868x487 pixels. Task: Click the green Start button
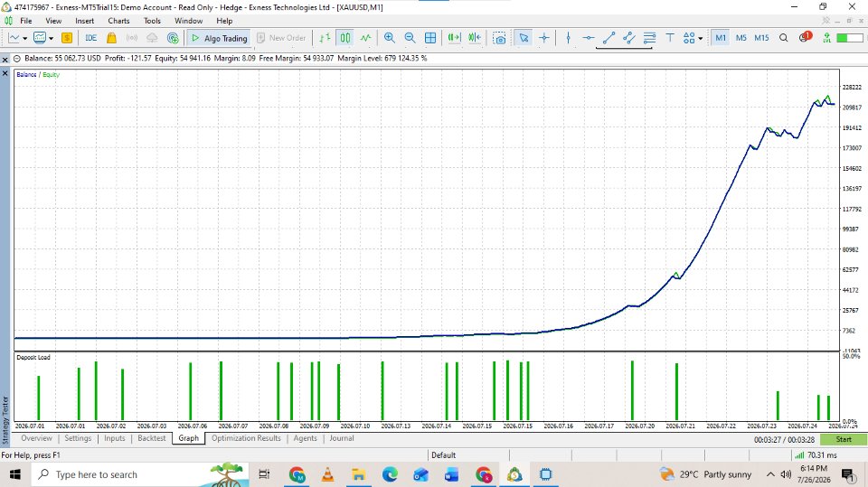(x=844, y=439)
